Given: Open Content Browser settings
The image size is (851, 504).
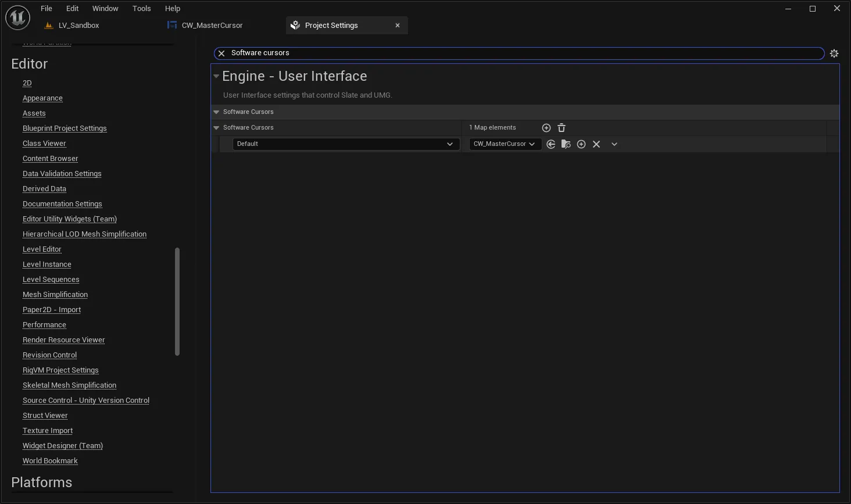Looking at the screenshot, I should [x=51, y=159].
